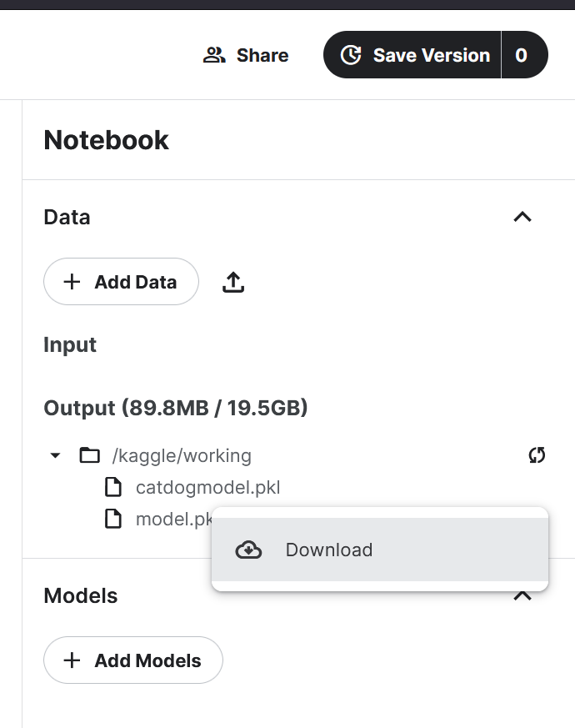The width and height of the screenshot is (575, 728).
Task: Click the catdogmodel.pkl file icon
Action: [x=113, y=487]
